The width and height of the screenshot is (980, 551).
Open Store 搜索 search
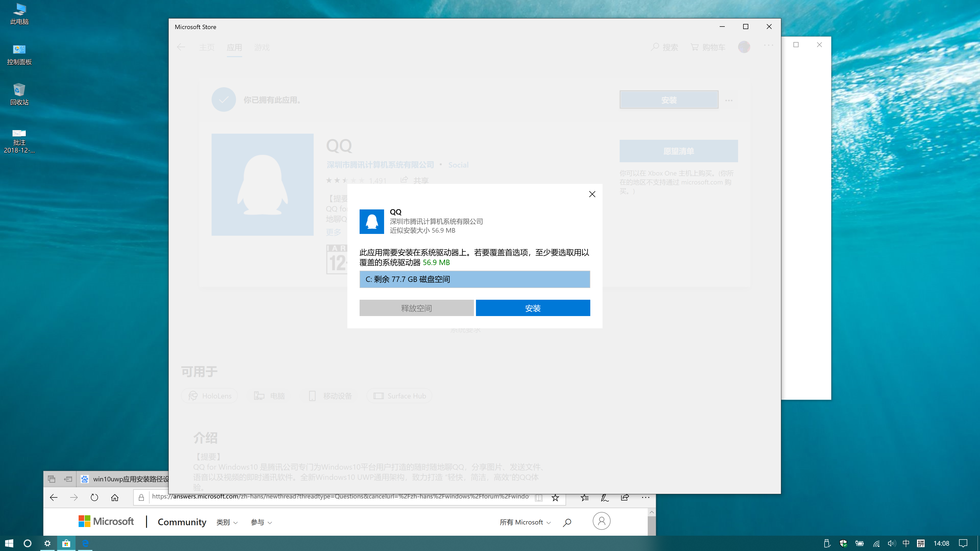tap(664, 47)
